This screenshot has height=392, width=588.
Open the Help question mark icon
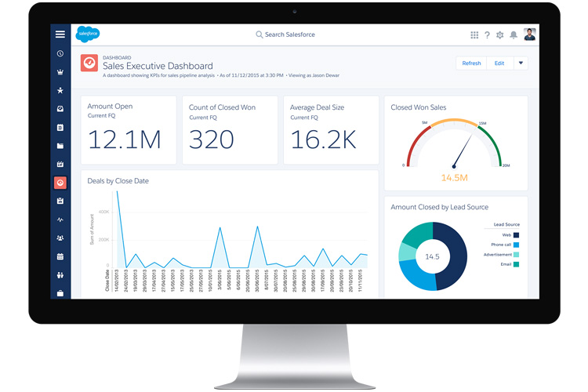487,34
